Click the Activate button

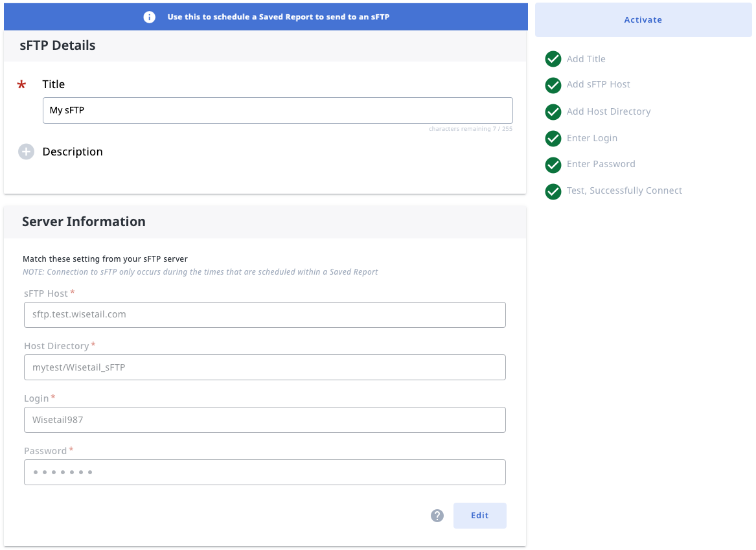pyautogui.click(x=643, y=20)
